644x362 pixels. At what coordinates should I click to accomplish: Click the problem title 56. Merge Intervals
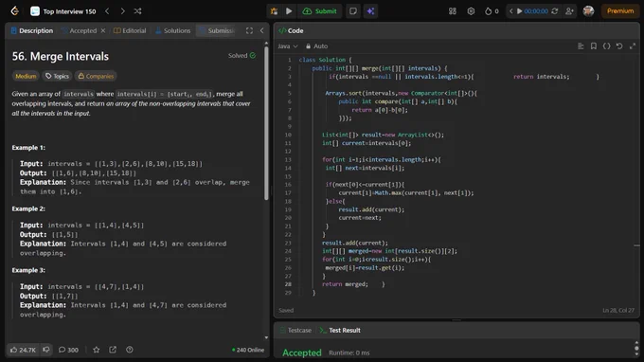61,56
